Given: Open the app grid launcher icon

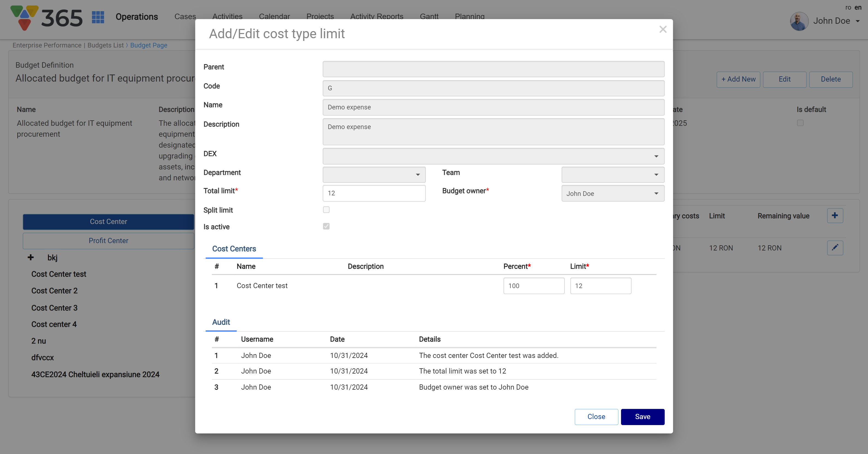Looking at the screenshot, I should coord(98,17).
